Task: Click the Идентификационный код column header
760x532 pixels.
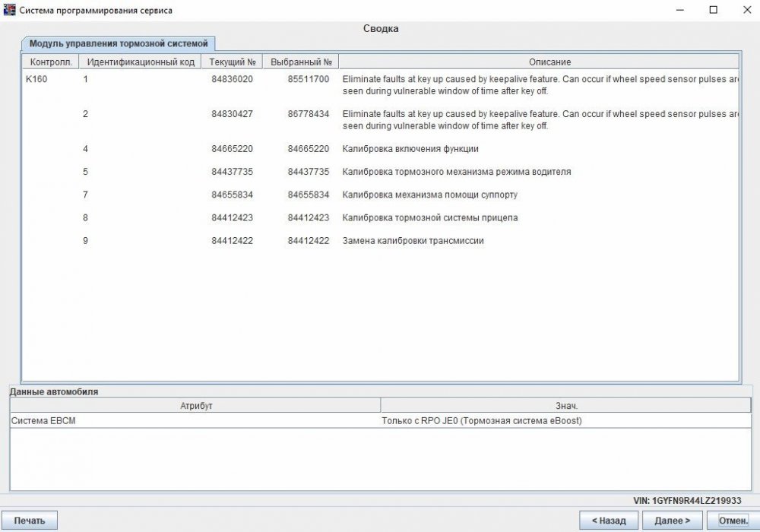Action: pos(141,62)
